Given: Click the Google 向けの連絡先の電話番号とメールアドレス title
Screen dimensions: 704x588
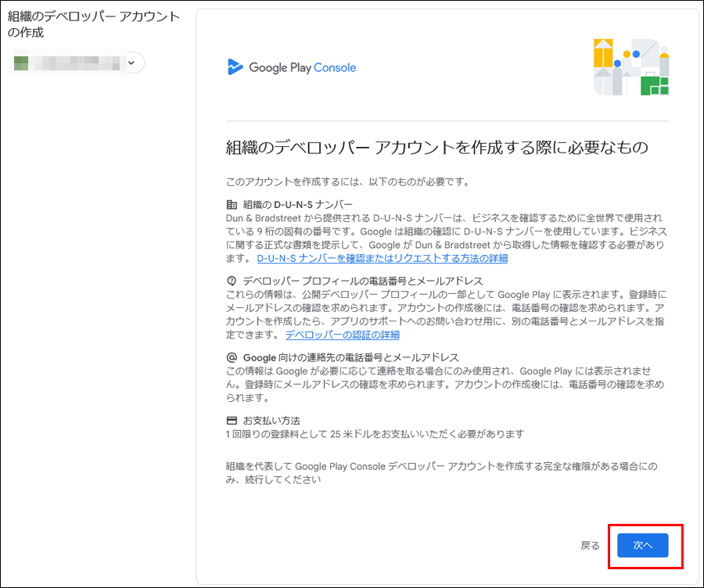Looking at the screenshot, I should (350, 358).
